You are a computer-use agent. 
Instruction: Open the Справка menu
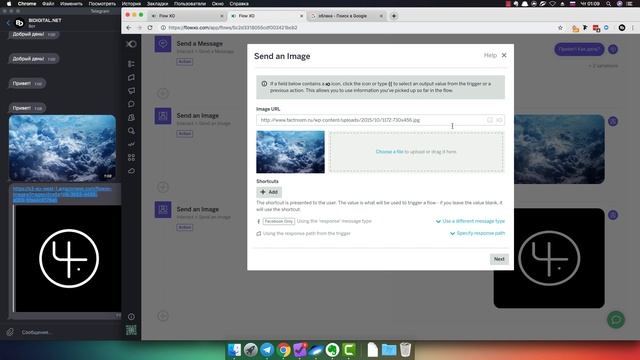(x=239, y=4)
